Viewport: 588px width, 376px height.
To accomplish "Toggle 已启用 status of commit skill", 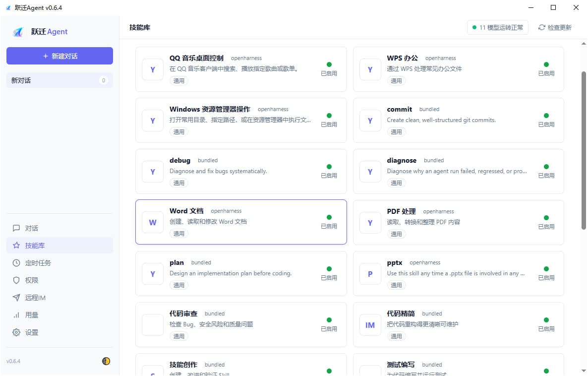I will [x=546, y=120].
